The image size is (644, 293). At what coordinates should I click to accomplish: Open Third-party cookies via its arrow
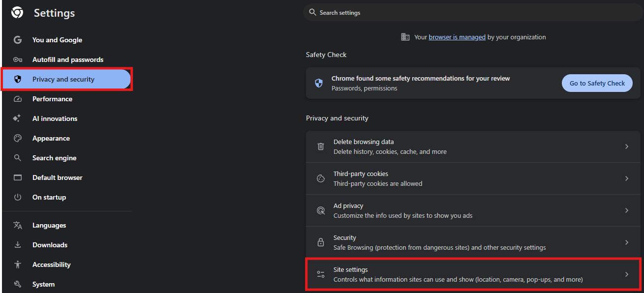tap(626, 178)
